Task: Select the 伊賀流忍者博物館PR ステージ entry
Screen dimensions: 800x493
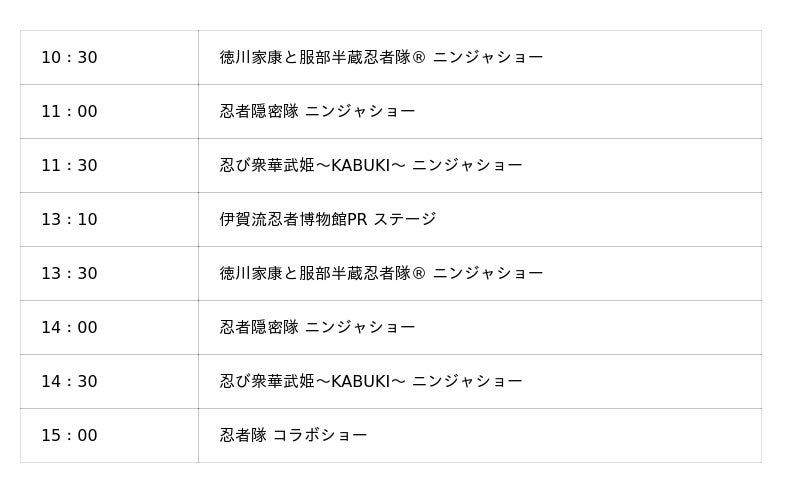Action: coord(328,220)
